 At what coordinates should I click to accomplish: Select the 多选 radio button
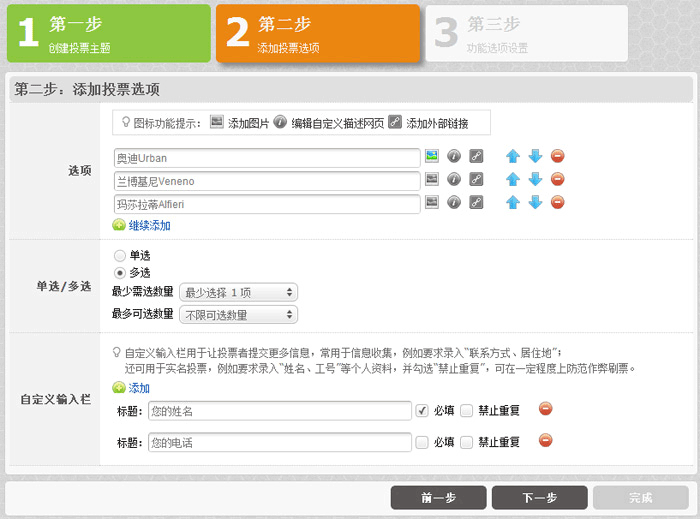(120, 273)
